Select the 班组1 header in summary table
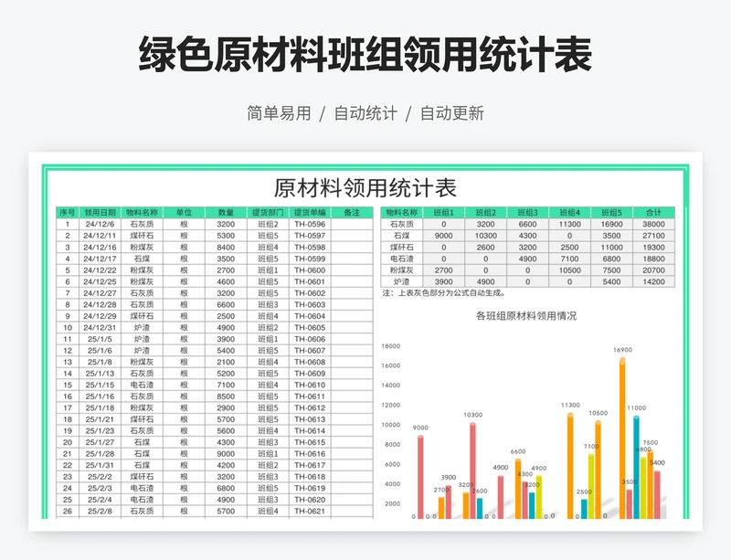 [x=442, y=209]
